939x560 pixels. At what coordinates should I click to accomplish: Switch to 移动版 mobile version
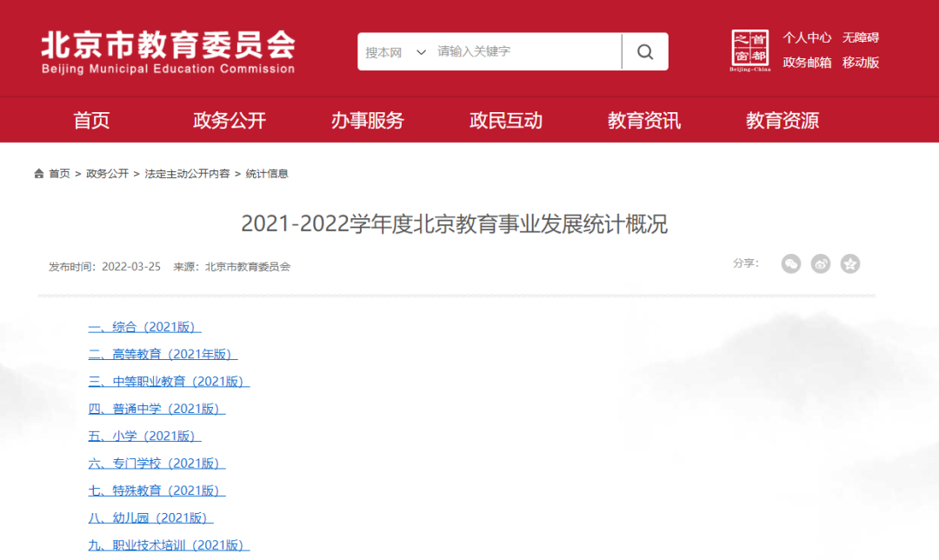860,63
